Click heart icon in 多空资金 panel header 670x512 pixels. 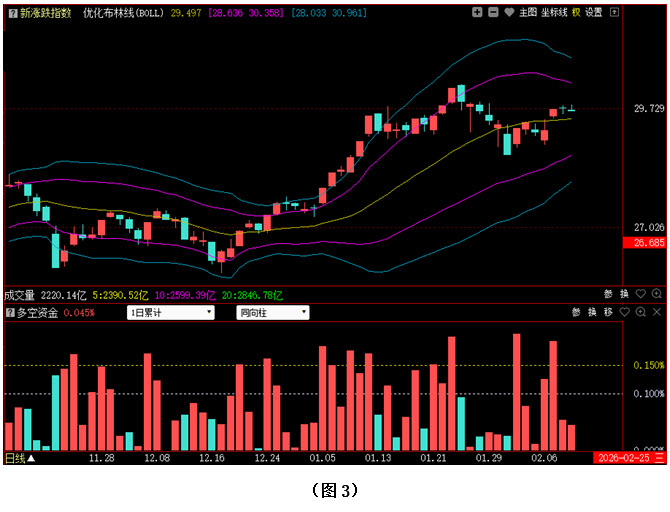pyautogui.click(x=624, y=313)
